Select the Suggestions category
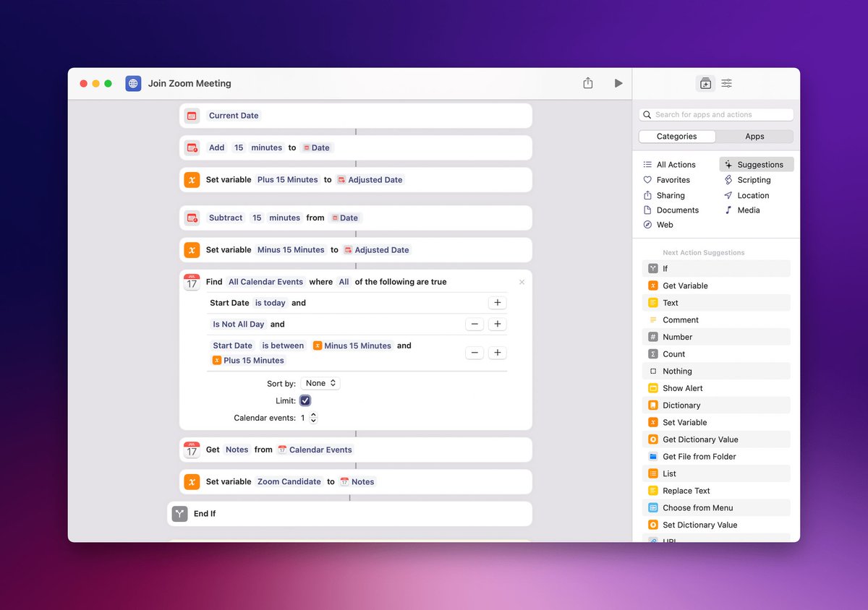Viewport: 868px width, 610px height. pos(757,165)
